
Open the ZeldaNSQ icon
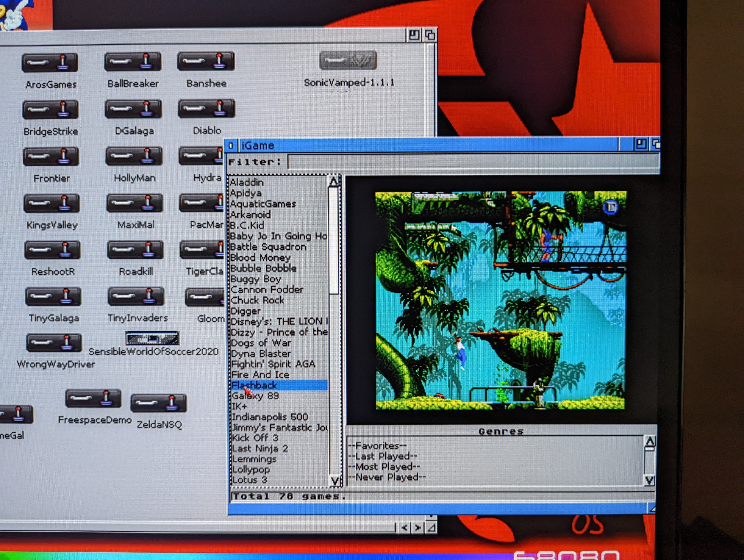158,403
